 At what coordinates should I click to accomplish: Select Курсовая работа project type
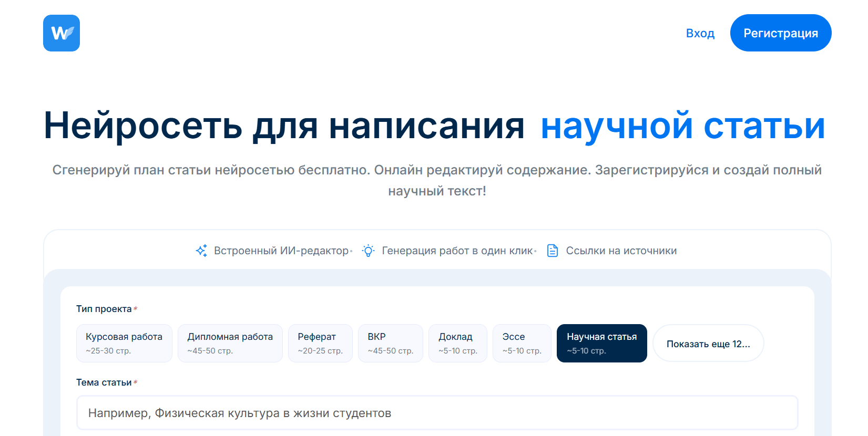[x=124, y=343]
